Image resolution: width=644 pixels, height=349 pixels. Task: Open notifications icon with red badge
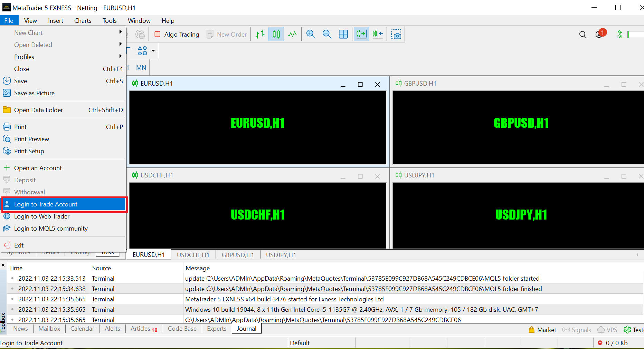pyautogui.click(x=600, y=34)
